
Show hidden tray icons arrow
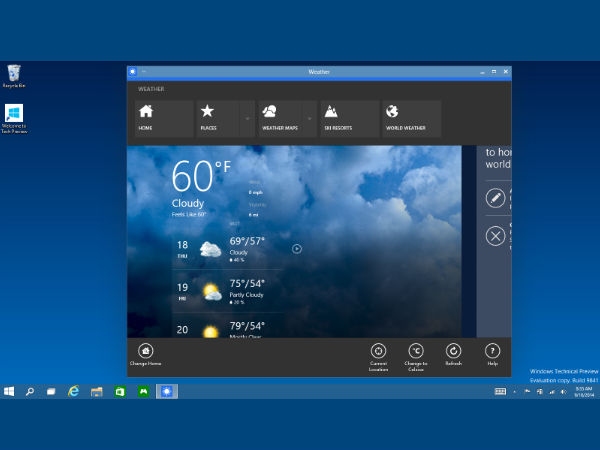515,391
